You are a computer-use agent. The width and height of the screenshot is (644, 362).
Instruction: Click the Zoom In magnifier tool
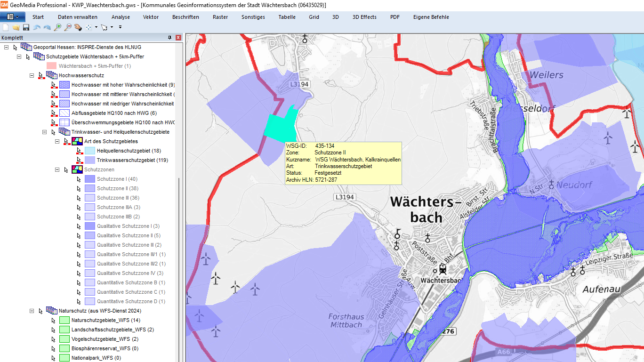point(57,27)
